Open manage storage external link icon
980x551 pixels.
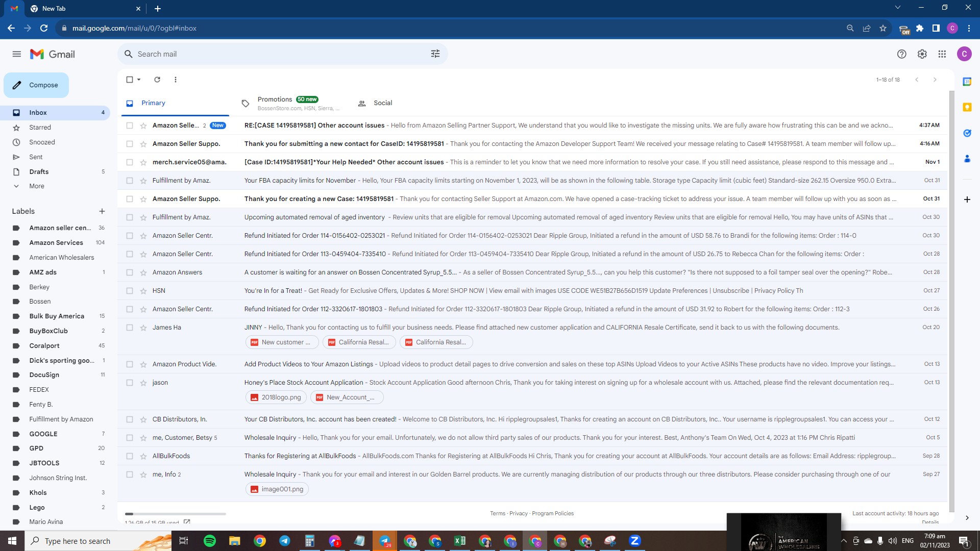[187, 522]
